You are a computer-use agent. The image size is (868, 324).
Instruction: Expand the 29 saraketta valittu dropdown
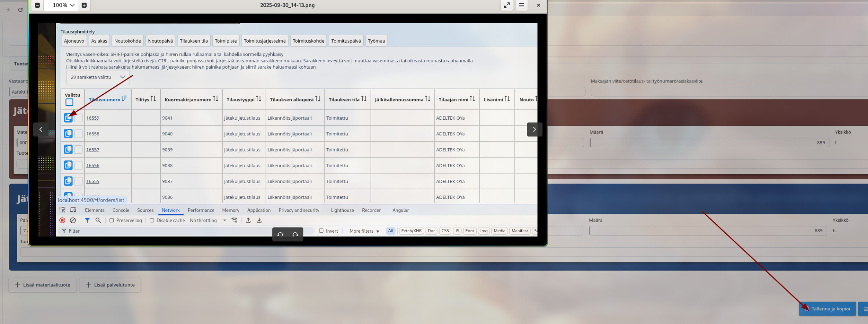tap(98, 77)
